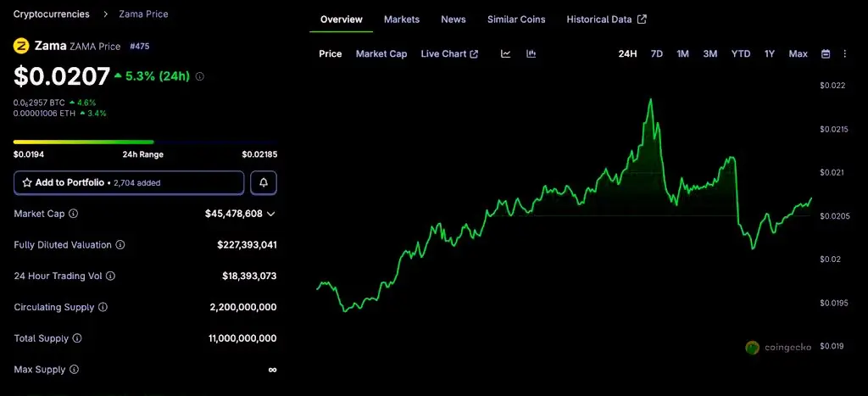Click the 2,200,000,000 circulating supply value
Image resolution: width=868 pixels, height=396 pixels.
pyautogui.click(x=243, y=307)
